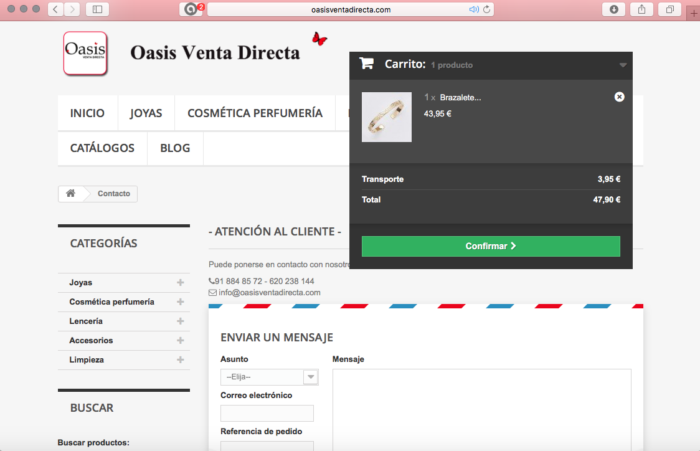Click the 43,95 € product price
This screenshot has width=700, height=451.
click(x=438, y=114)
